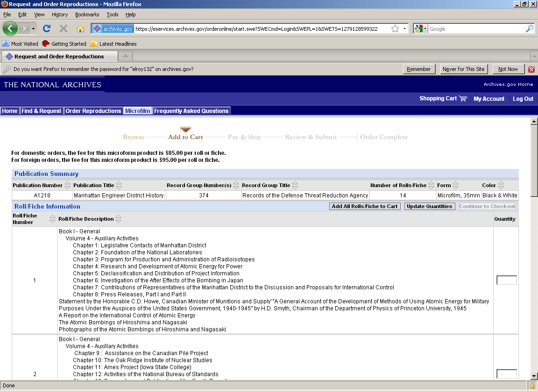538x392 pixels.
Task: Click the Remember password button
Action: 418,69
